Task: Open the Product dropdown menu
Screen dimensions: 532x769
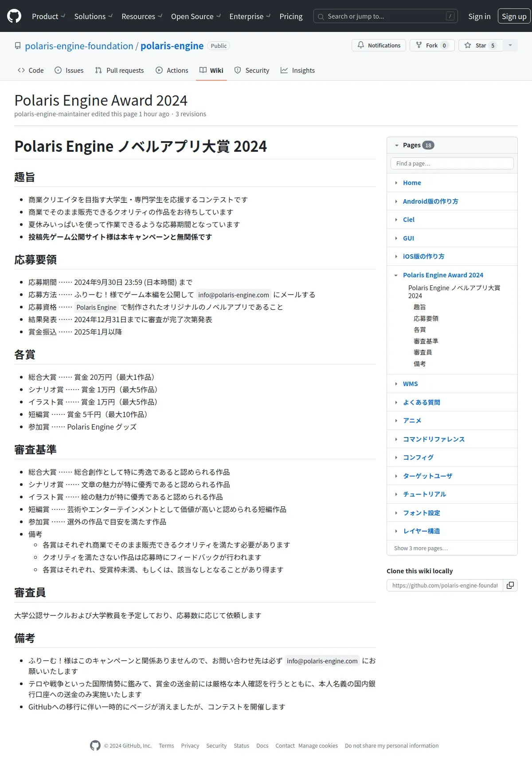Action: [48, 16]
